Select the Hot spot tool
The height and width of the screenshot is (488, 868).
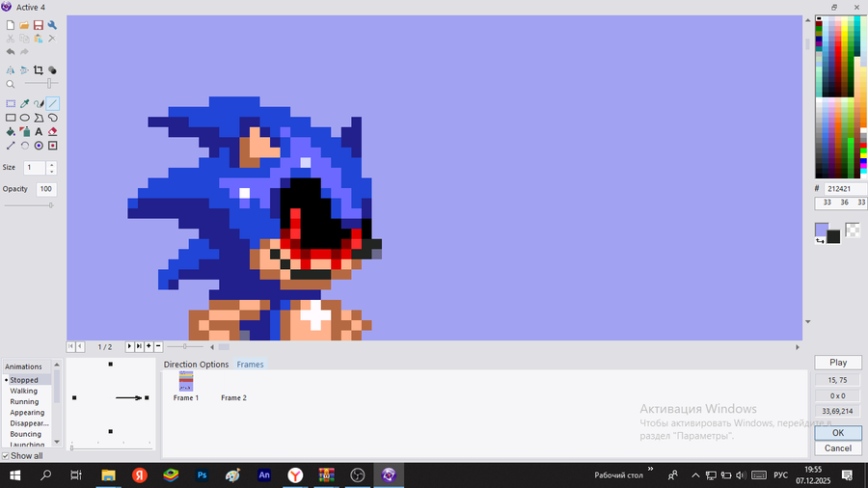pos(39,146)
